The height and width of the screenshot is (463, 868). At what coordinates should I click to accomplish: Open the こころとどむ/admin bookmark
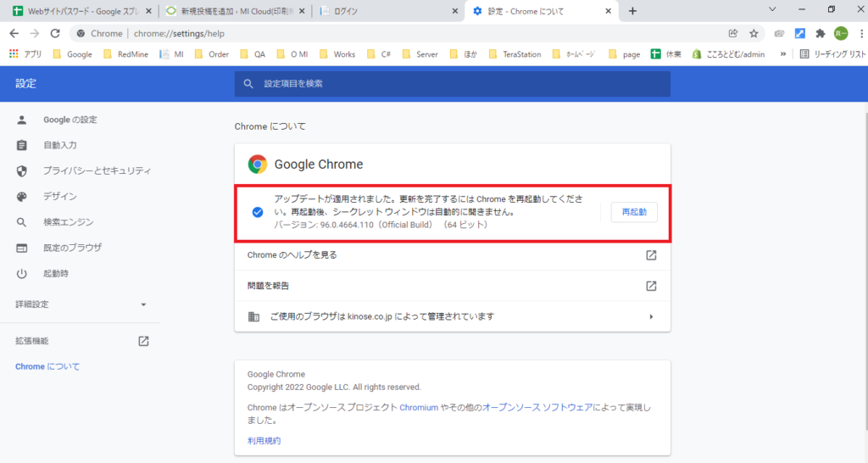pos(728,53)
